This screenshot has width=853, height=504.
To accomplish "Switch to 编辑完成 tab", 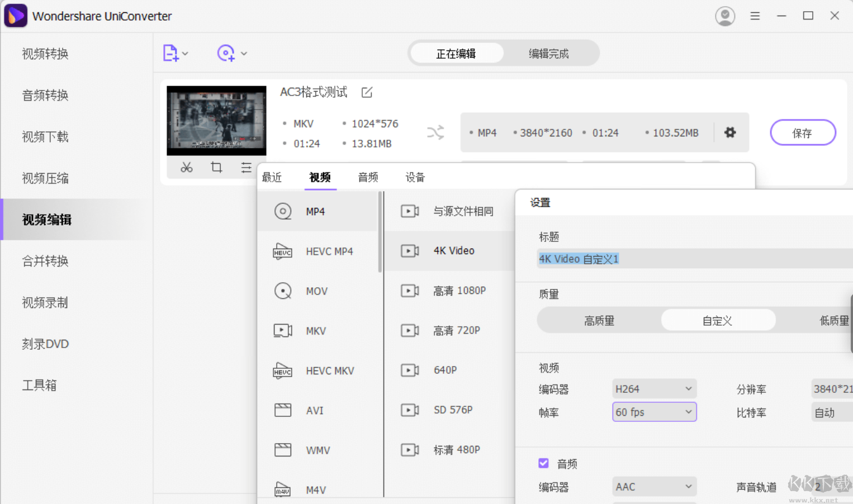I will click(549, 53).
